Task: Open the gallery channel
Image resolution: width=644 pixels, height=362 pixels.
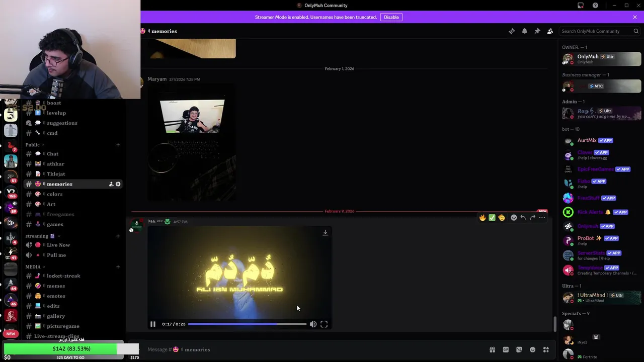Action: [73, 316]
